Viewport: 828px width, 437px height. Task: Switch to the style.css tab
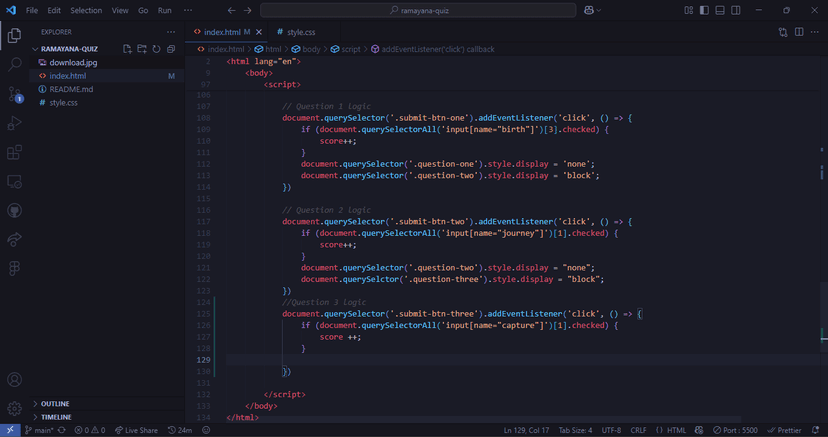[x=296, y=32]
